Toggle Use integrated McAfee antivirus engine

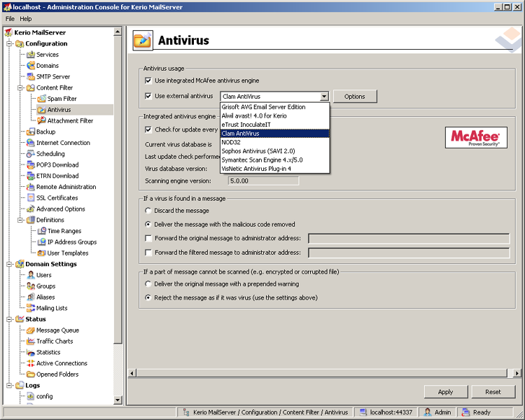point(148,80)
